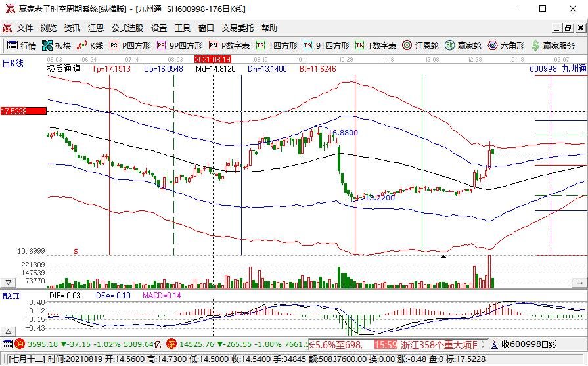This screenshot has width=588, height=366.
Task: Click the grid icon in status bar
Action: coord(7,344)
